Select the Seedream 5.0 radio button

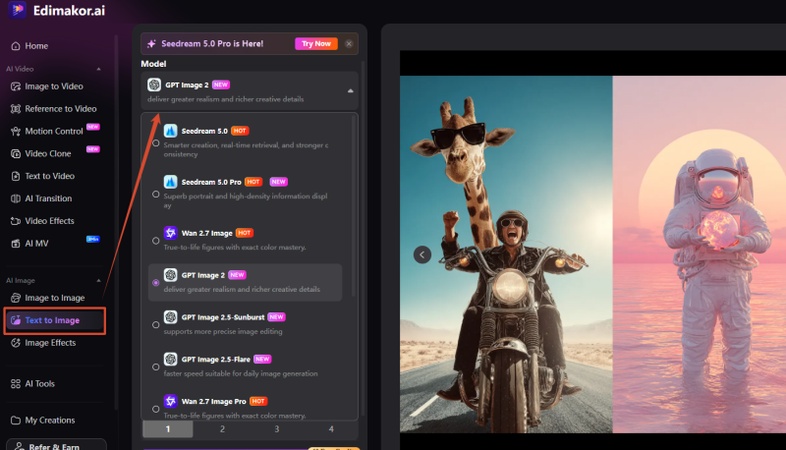(x=156, y=143)
